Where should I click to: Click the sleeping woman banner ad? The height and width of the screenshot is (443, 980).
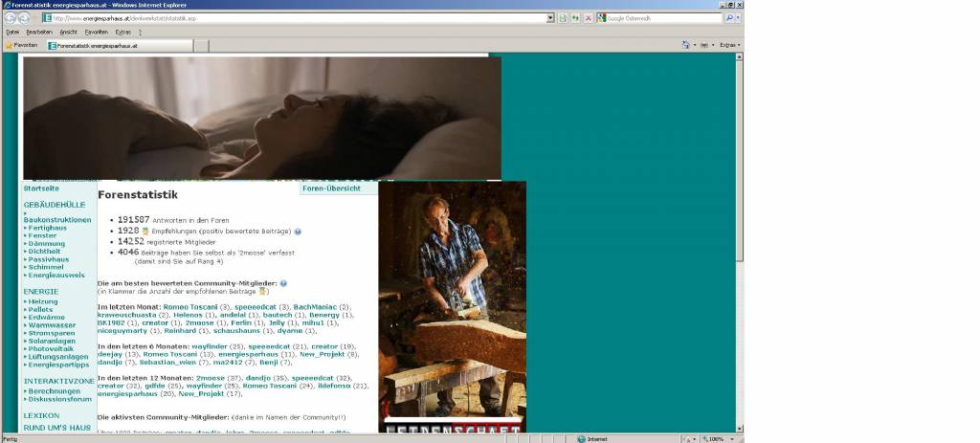(262, 118)
